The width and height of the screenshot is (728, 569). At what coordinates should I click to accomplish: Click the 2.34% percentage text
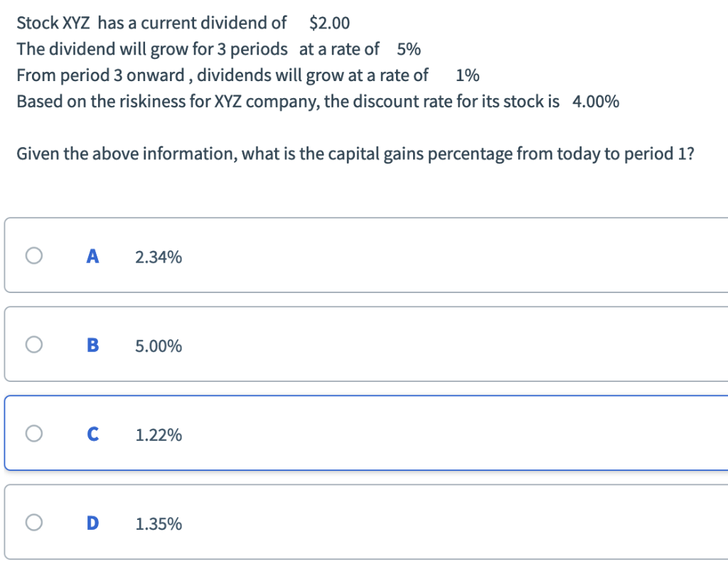(x=158, y=257)
